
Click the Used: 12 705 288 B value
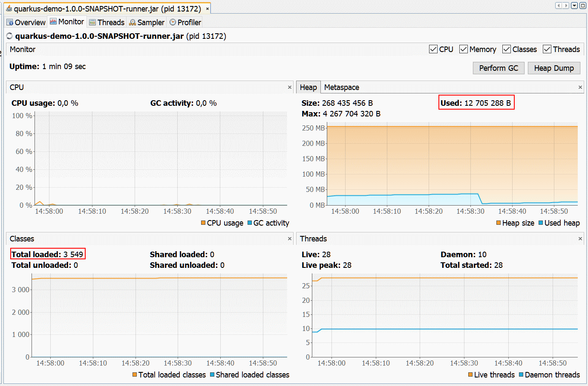pos(476,103)
